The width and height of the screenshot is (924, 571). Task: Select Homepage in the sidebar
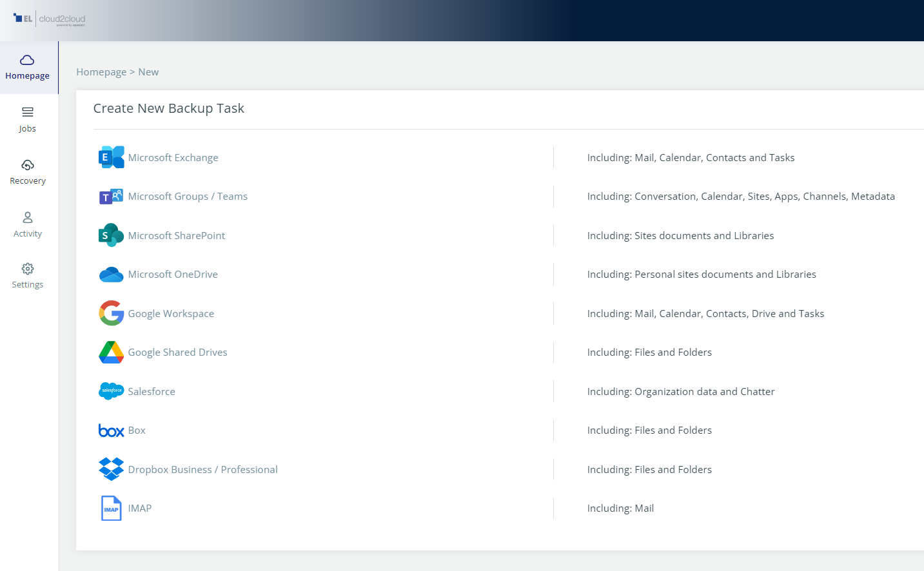pyautogui.click(x=28, y=67)
